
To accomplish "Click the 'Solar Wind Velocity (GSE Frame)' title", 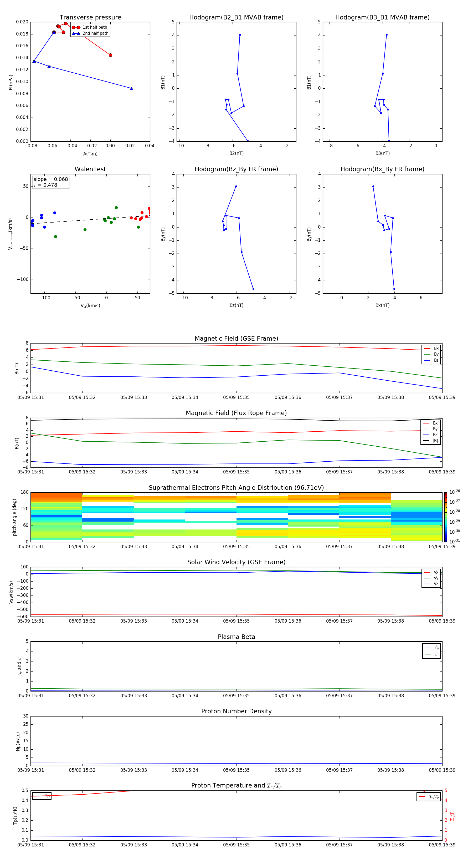I will 236,562.
